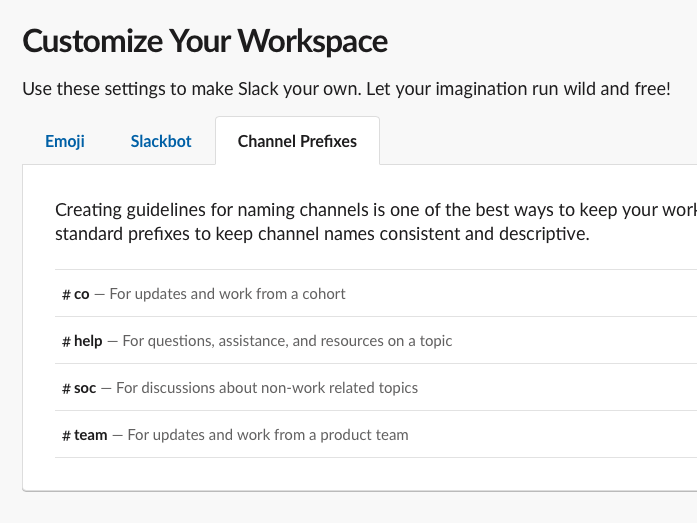697x523 pixels.
Task: Click the hash symbol before soc
Action: [x=66, y=388]
